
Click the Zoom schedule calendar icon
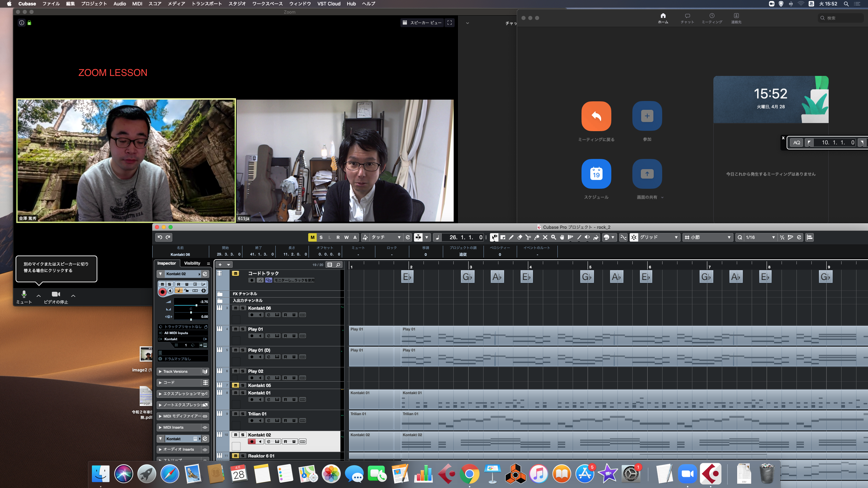(x=596, y=174)
